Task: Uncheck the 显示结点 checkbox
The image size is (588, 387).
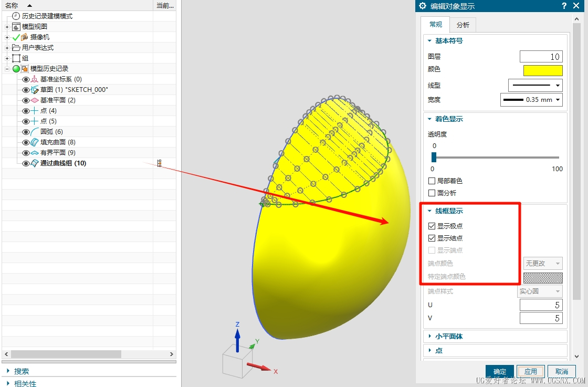Action: (x=432, y=238)
